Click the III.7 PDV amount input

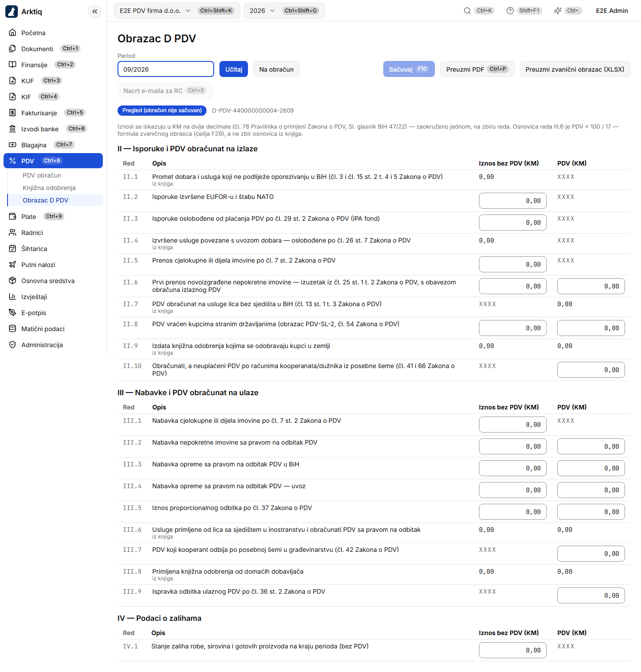click(x=591, y=554)
